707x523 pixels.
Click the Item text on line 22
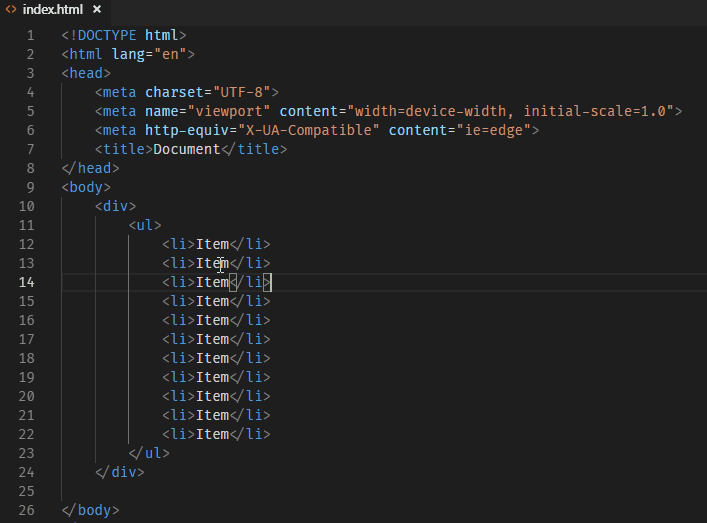(x=212, y=434)
